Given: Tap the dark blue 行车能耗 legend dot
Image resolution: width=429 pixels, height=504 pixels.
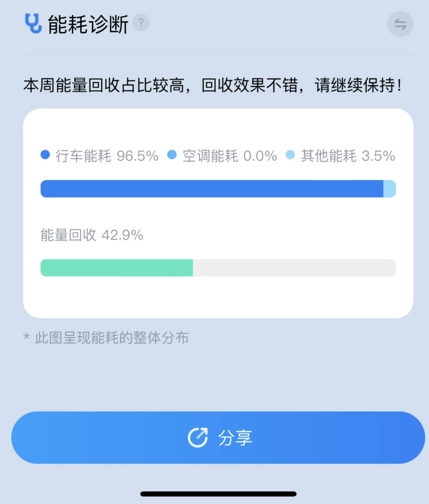Looking at the screenshot, I should coord(45,155).
